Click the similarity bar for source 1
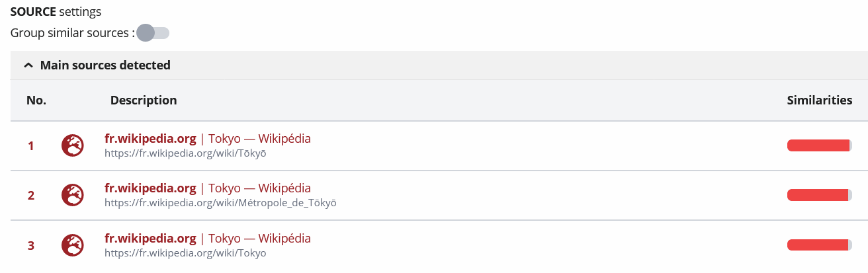The image size is (868, 273). 819,145
